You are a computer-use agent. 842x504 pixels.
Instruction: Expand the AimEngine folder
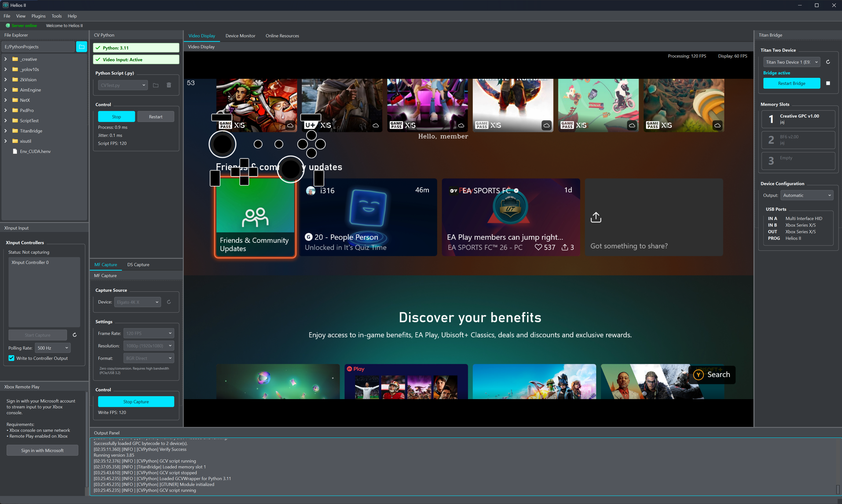tap(5, 90)
